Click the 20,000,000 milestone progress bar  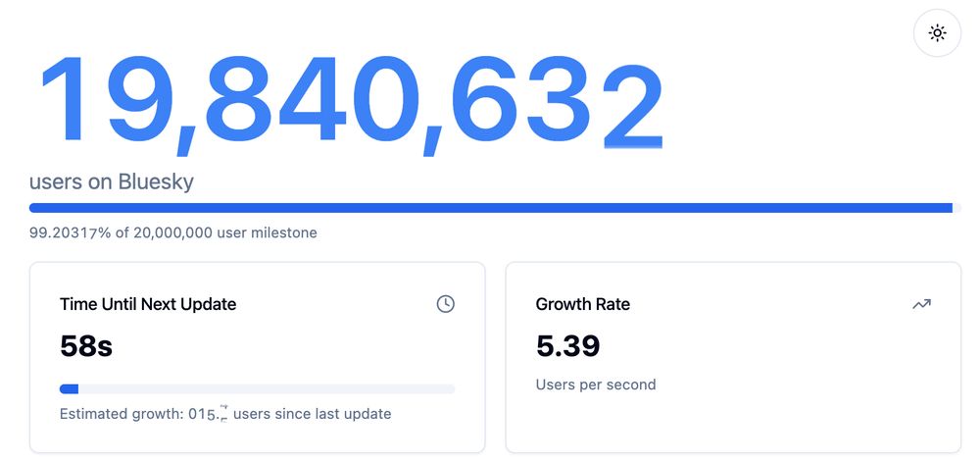pos(495,208)
